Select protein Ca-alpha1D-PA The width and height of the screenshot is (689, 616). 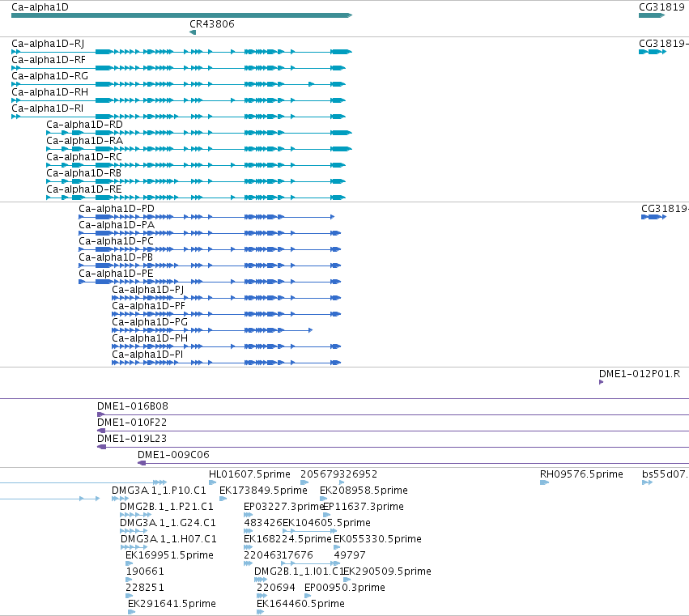[210, 233]
